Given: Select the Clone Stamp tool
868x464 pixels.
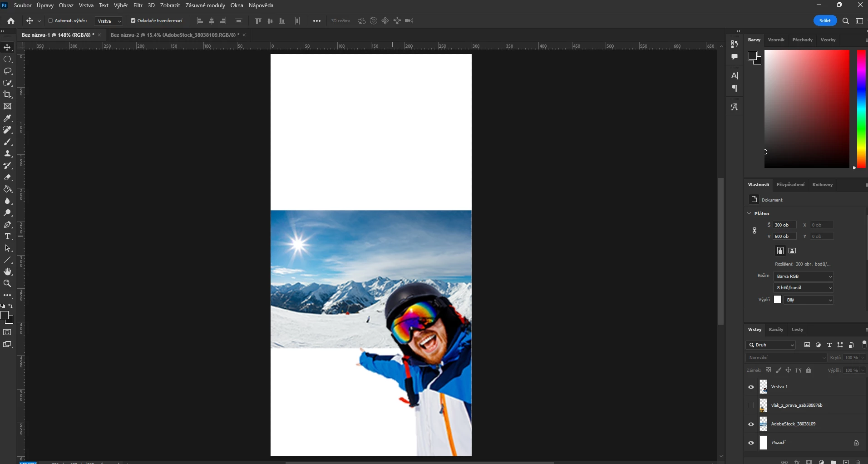Looking at the screenshot, I should pyautogui.click(x=8, y=153).
